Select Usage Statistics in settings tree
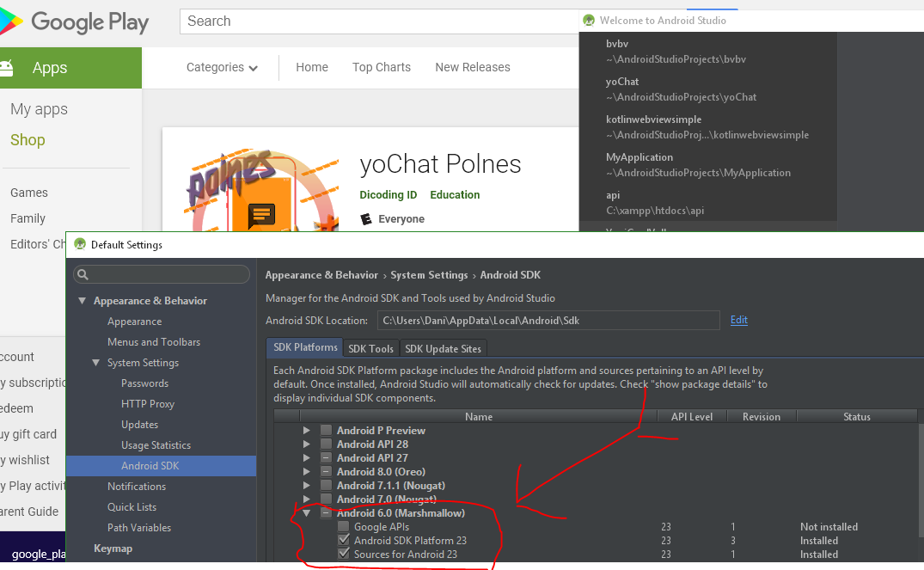924x570 pixels. tap(156, 445)
